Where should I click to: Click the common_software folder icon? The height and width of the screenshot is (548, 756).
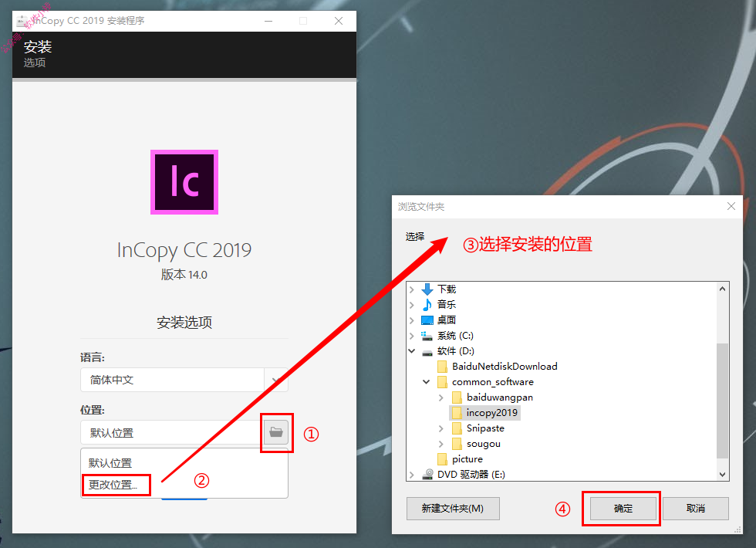click(x=442, y=382)
